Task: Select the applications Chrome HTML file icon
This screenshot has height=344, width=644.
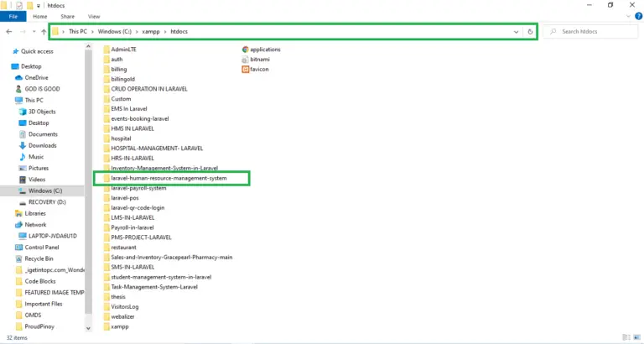Action: click(245, 50)
